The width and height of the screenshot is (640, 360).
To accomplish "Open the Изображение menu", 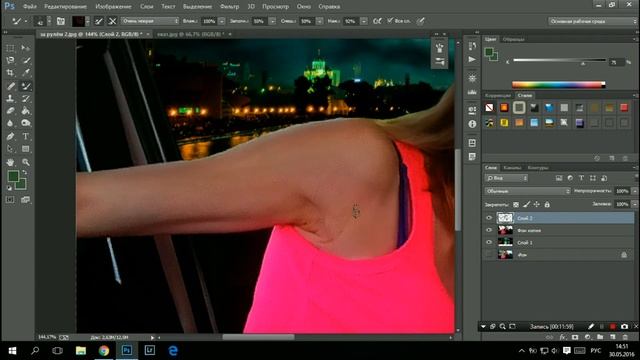I will [x=113, y=7].
